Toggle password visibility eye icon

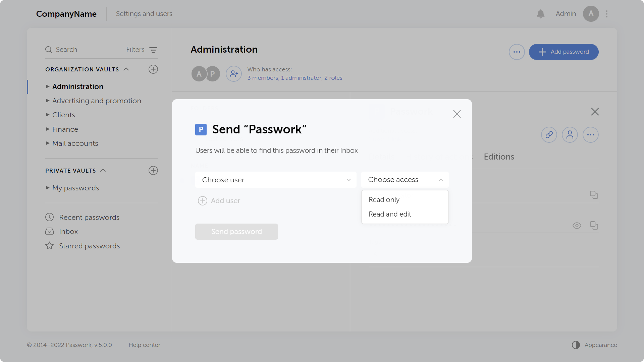tap(577, 226)
